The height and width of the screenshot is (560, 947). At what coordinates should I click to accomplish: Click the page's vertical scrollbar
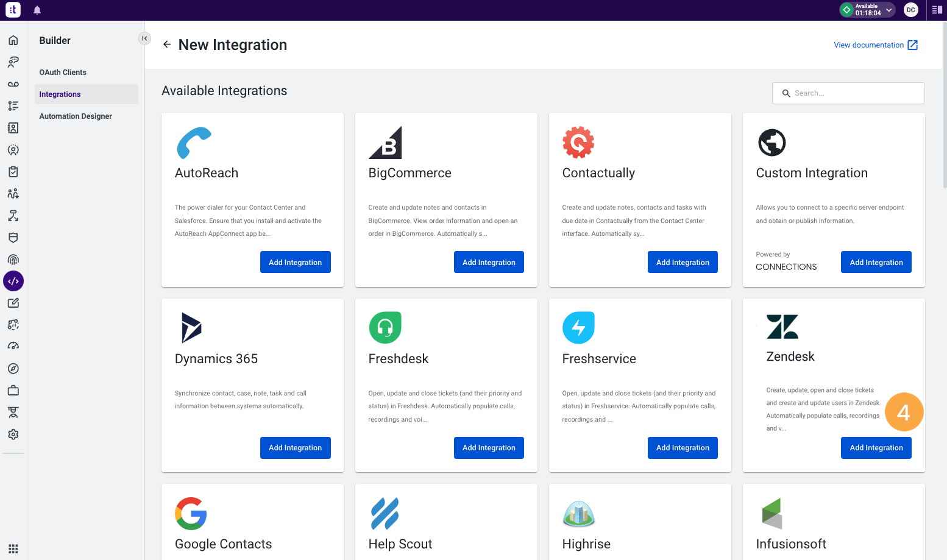coord(945,105)
